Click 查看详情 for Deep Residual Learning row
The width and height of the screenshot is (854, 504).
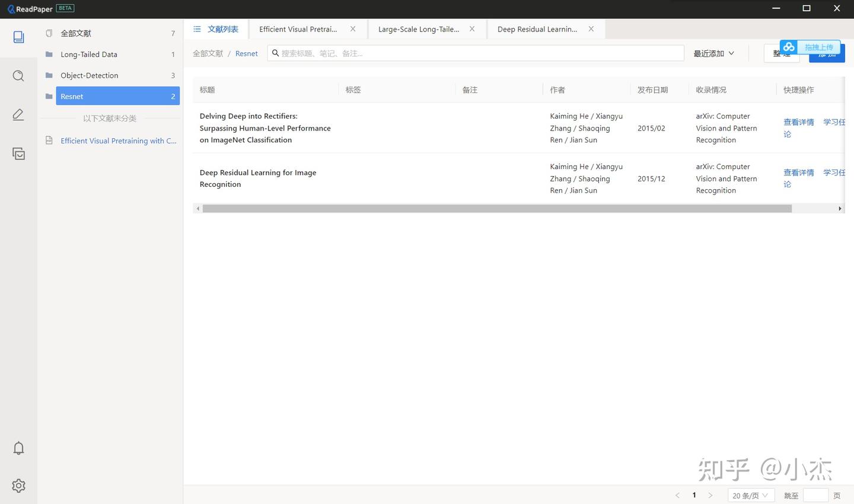(x=799, y=173)
